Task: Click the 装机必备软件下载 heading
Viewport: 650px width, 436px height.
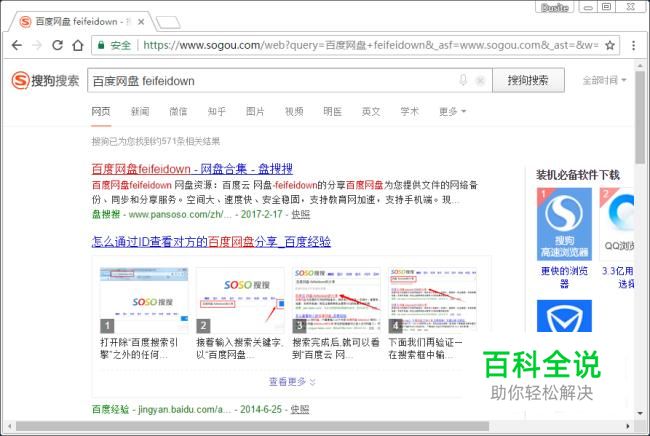Action: [578, 175]
